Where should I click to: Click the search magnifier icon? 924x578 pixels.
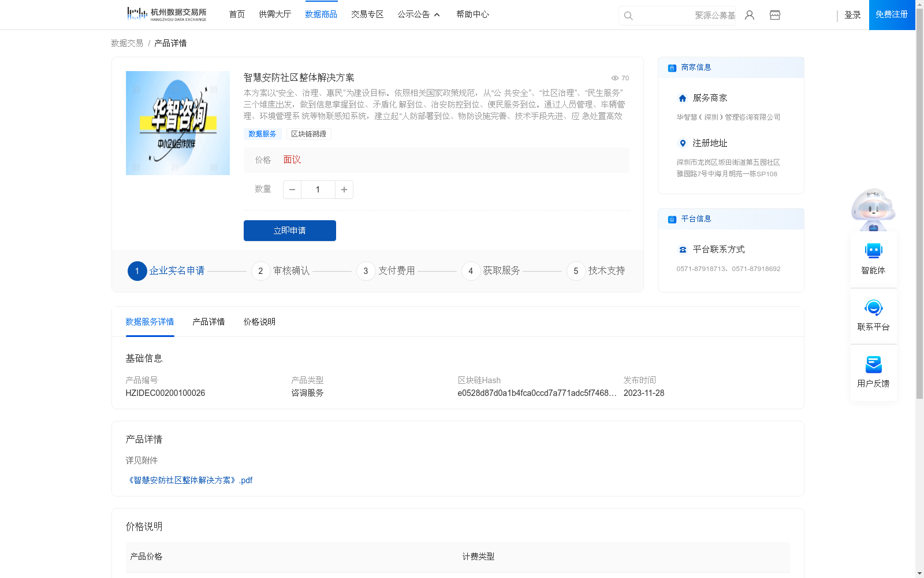[x=628, y=16]
